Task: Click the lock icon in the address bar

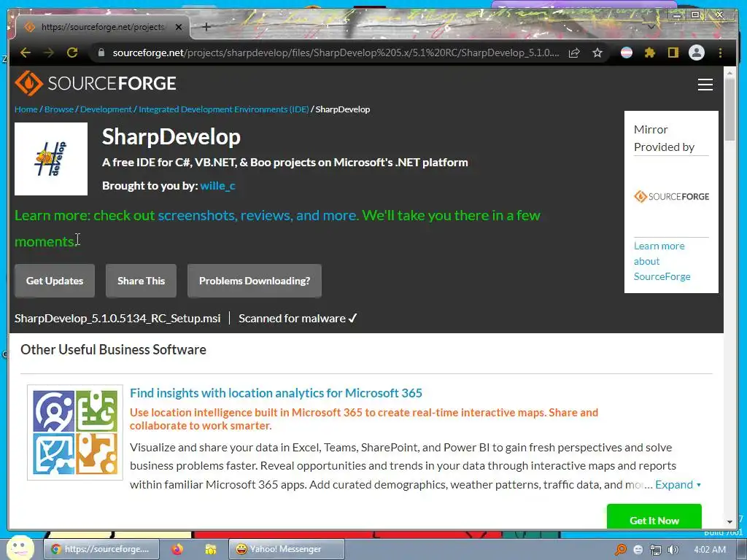Action: tap(101, 52)
